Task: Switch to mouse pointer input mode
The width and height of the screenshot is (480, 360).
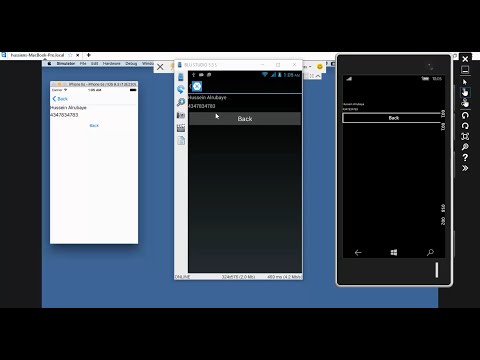Action: (x=465, y=82)
